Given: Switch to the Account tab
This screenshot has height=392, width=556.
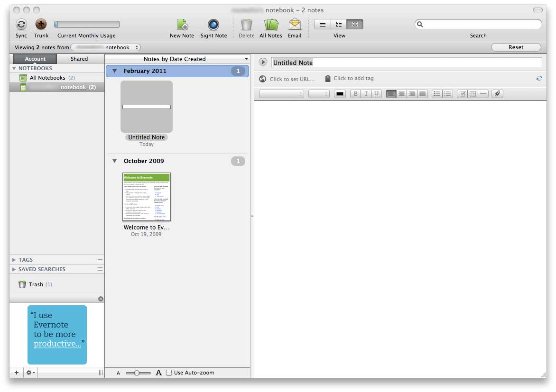Looking at the screenshot, I should [x=35, y=59].
